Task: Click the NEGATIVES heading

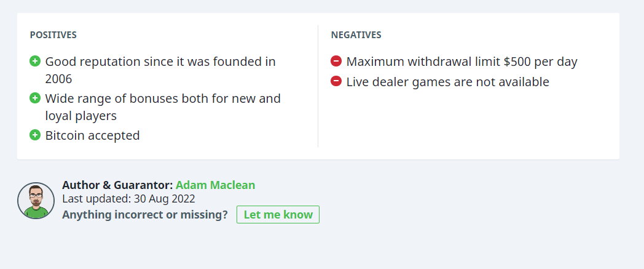Action: click(356, 35)
